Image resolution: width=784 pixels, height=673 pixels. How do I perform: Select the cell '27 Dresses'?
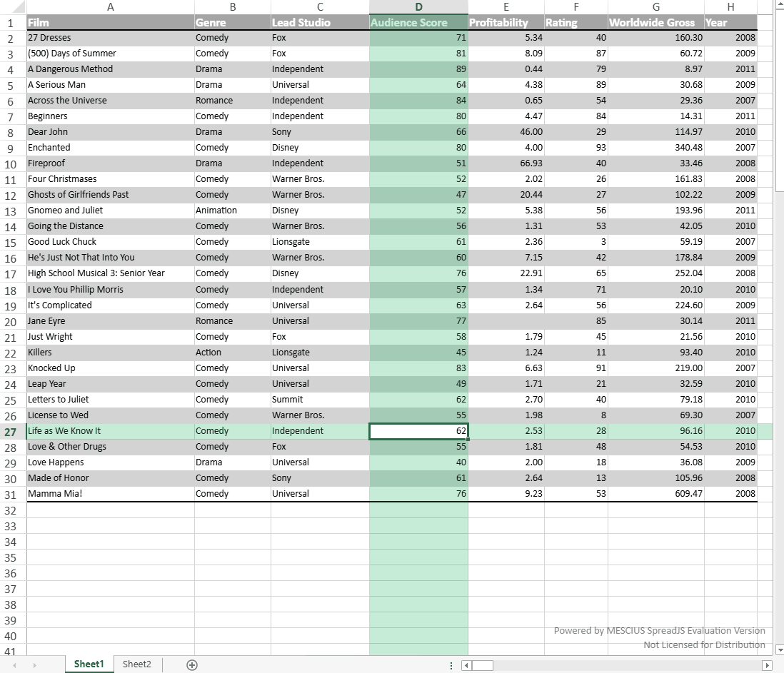[x=111, y=38]
